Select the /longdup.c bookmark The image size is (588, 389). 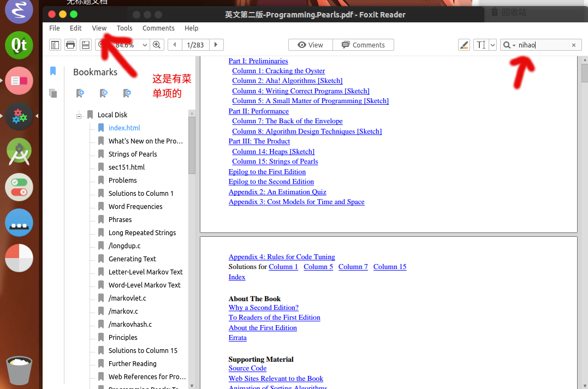[124, 246]
